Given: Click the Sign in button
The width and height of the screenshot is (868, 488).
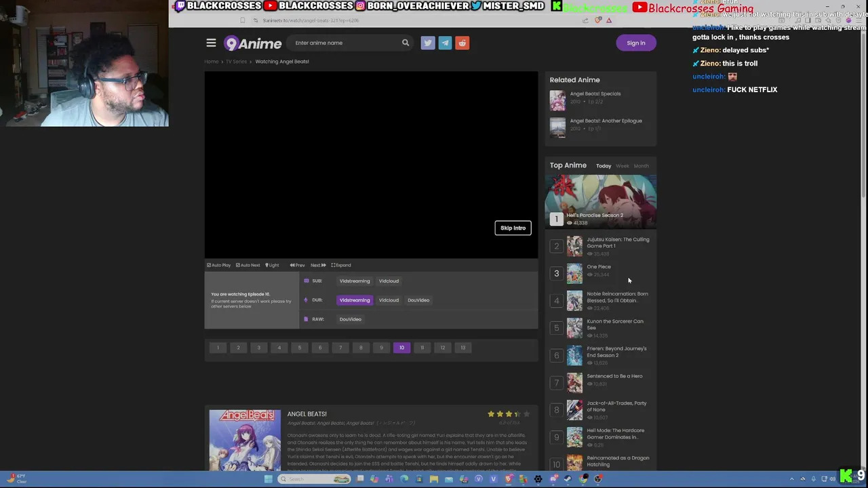Looking at the screenshot, I should point(636,43).
